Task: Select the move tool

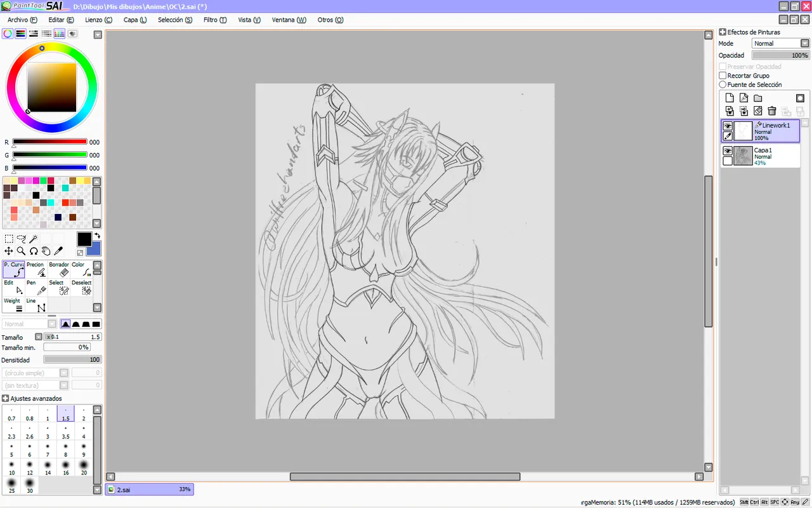Action: pyautogui.click(x=9, y=251)
